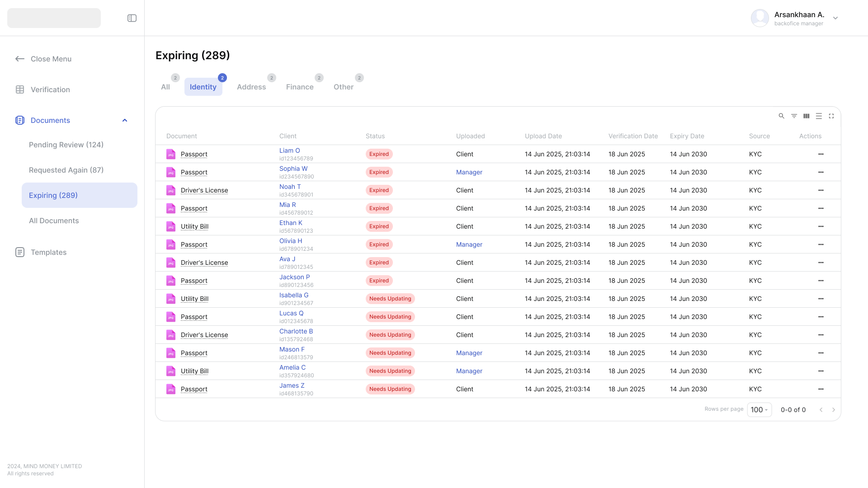The width and height of the screenshot is (868, 488).
Task: Sort by the Expiry Date column header
Action: (687, 136)
